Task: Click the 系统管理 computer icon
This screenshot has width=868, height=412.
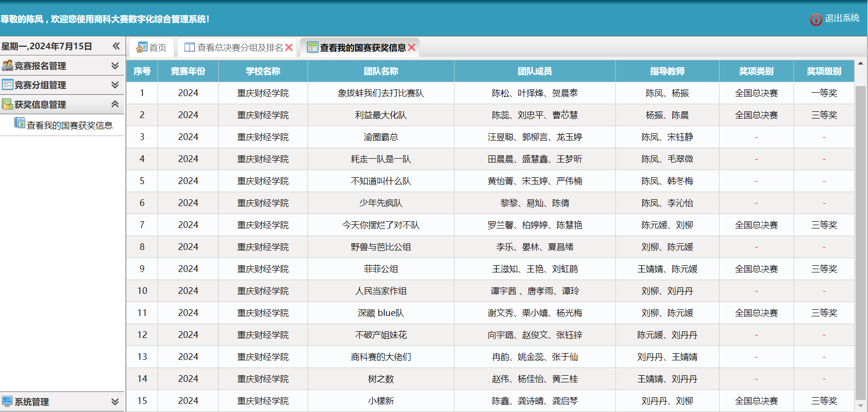Action: 8,401
